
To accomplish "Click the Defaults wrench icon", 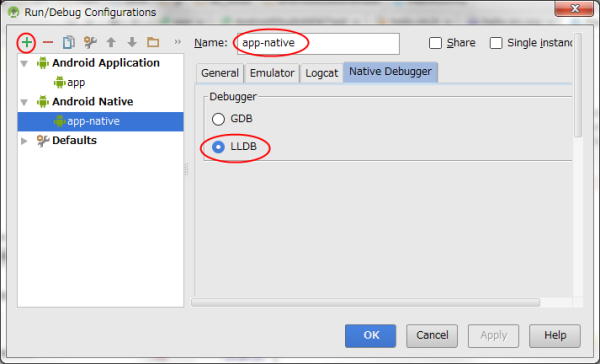I will [x=43, y=140].
